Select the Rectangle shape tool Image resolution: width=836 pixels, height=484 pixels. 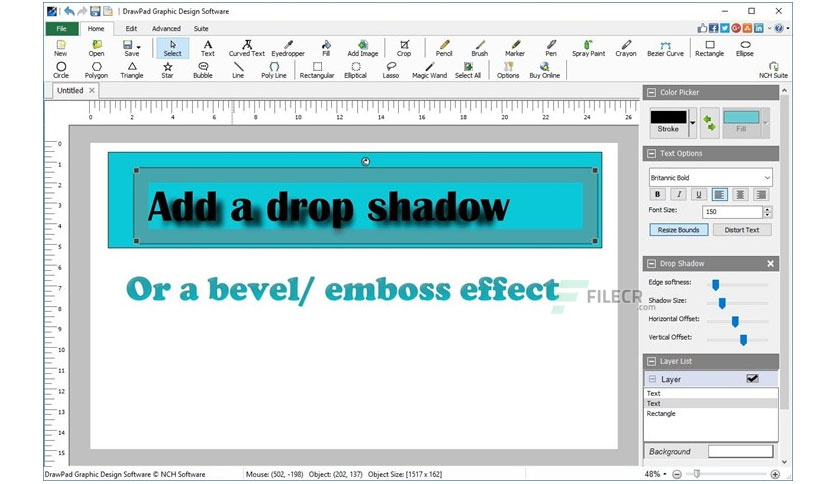tap(709, 48)
